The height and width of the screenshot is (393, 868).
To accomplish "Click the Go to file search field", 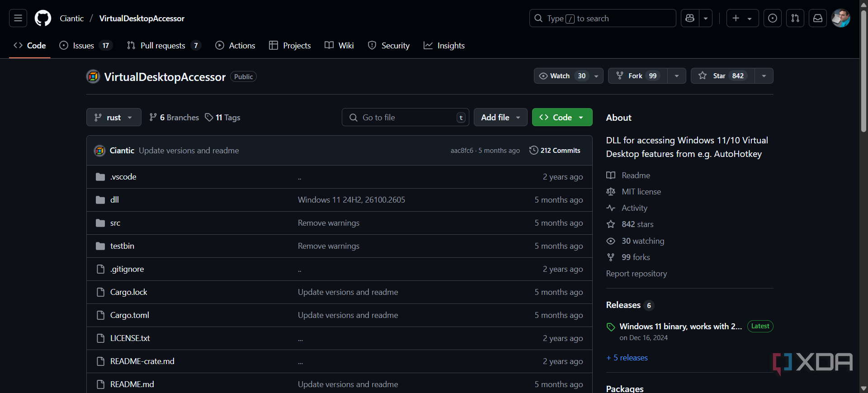I will pos(406,118).
